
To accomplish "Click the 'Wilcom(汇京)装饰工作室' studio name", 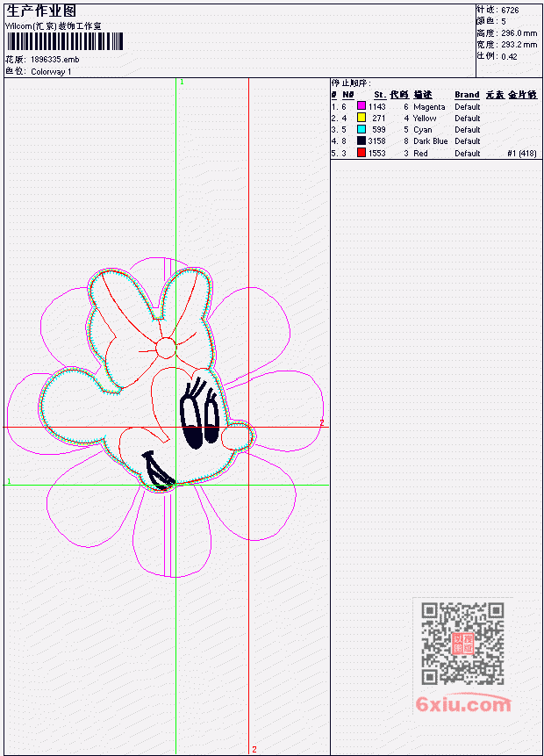I will [x=53, y=26].
